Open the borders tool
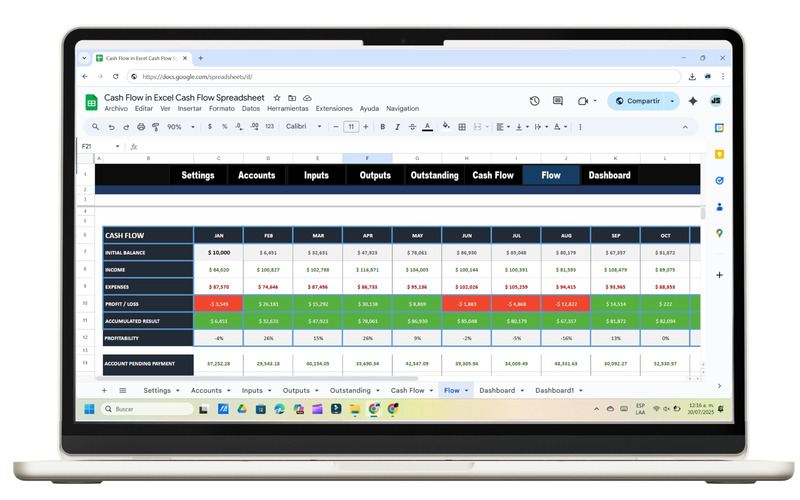 pos(462,127)
